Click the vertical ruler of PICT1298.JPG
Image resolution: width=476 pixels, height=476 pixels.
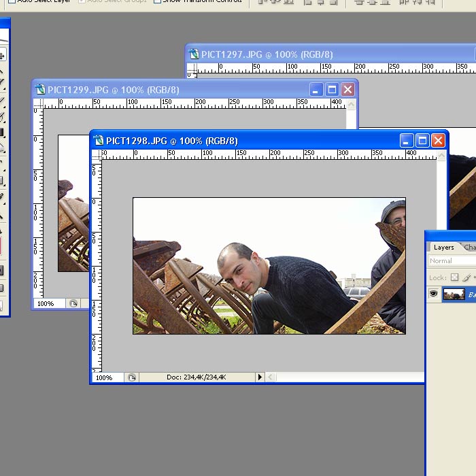(97, 266)
